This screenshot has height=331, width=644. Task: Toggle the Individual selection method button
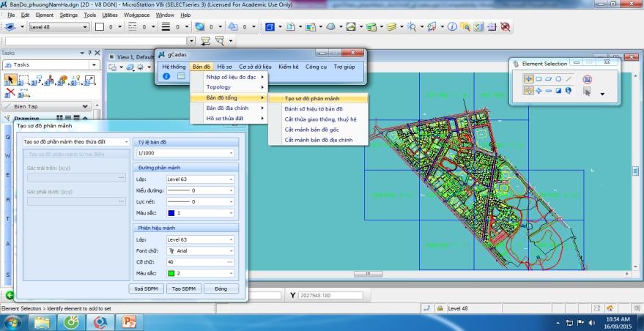[528, 78]
